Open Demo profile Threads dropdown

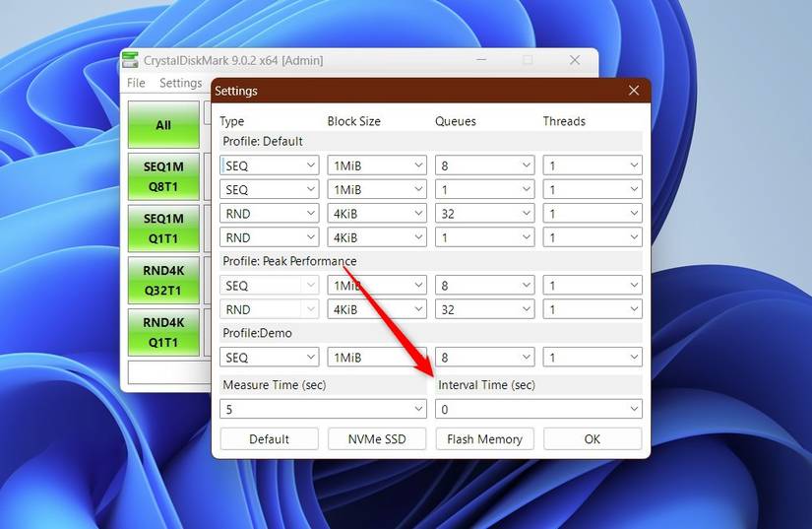click(593, 358)
